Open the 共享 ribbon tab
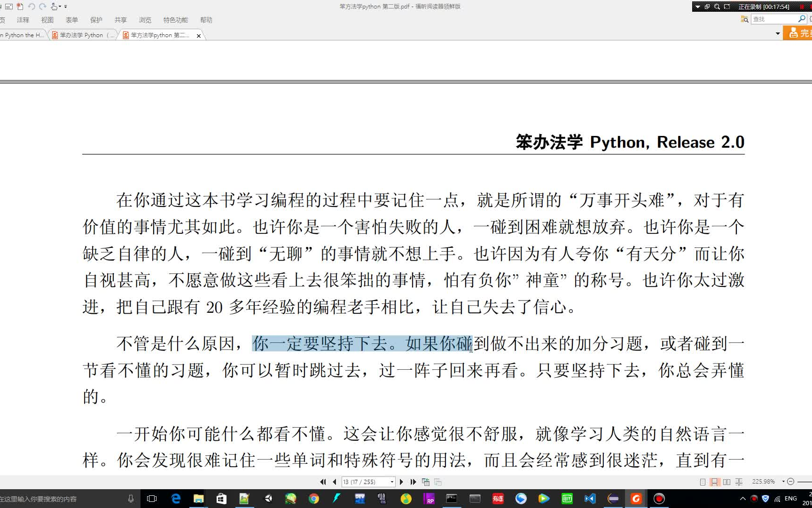This screenshot has height=508, width=812. 121,20
